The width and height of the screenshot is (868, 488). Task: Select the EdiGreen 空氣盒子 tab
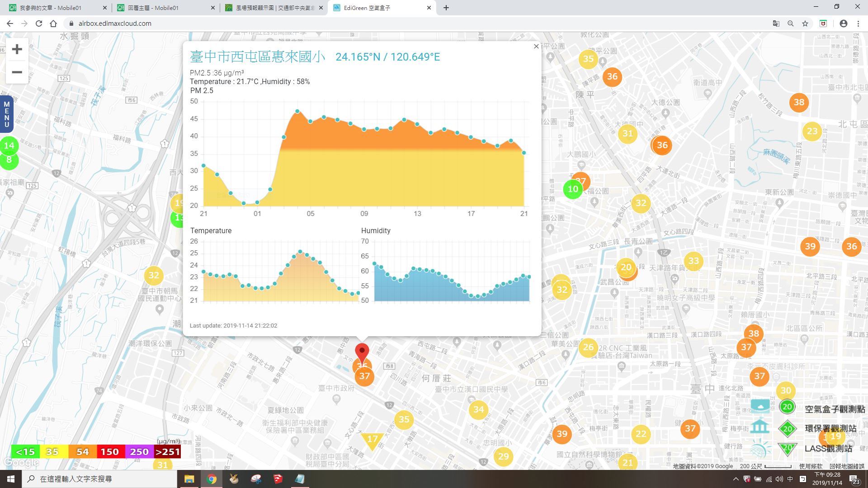pyautogui.click(x=381, y=8)
